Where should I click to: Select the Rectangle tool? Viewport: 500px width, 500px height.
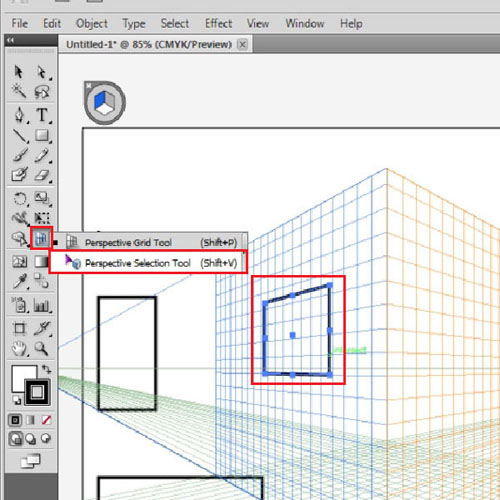[42, 135]
